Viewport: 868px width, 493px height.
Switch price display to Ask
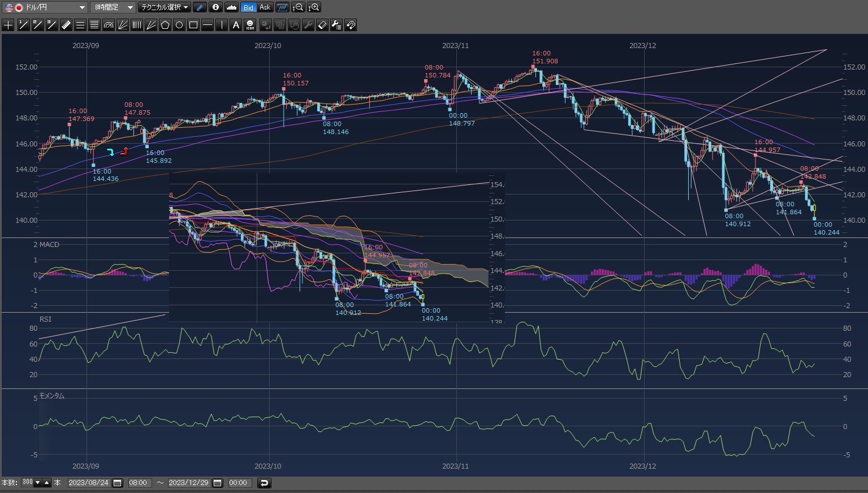click(x=265, y=7)
